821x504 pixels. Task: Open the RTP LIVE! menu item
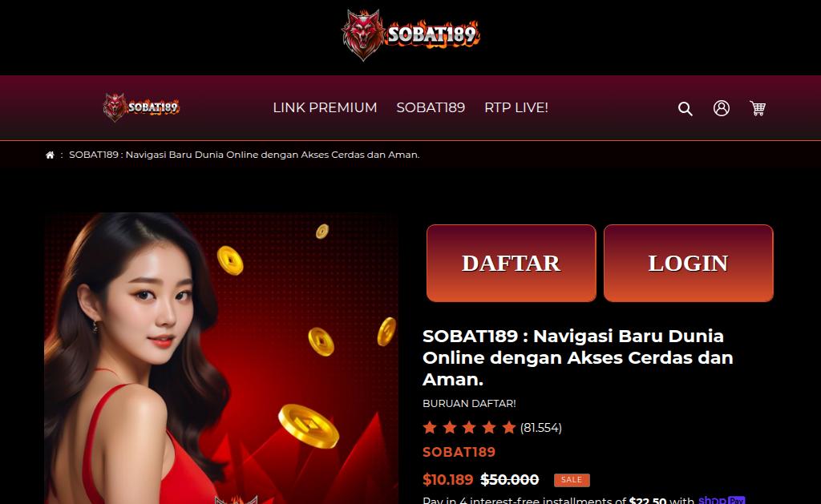click(x=516, y=107)
